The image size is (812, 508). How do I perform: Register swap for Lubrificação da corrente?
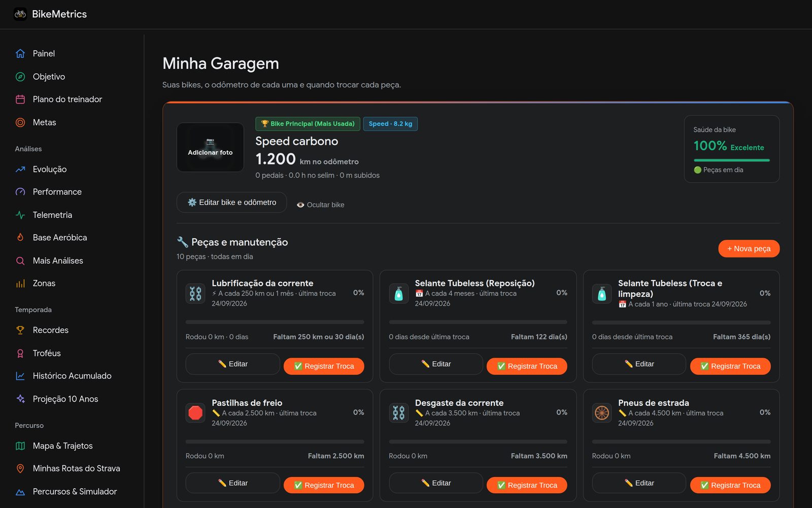tap(324, 366)
